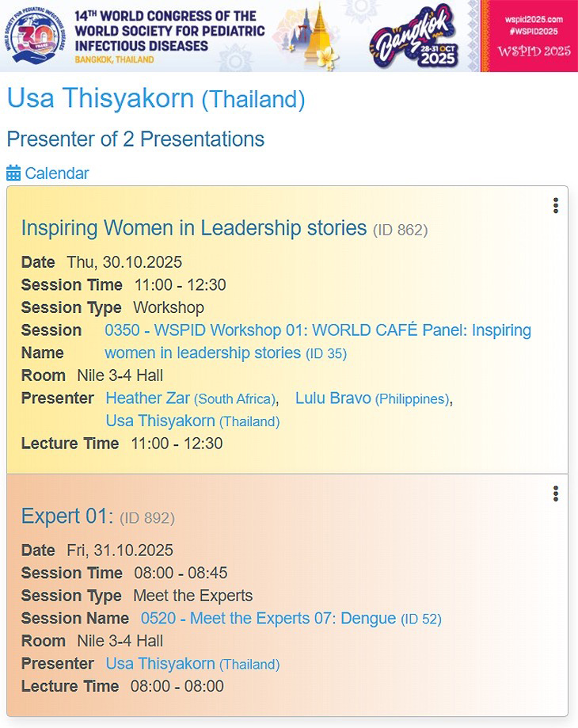The image size is (578, 728).
Task: Open options menu for Inspiring Women presentation
Action: [556, 206]
